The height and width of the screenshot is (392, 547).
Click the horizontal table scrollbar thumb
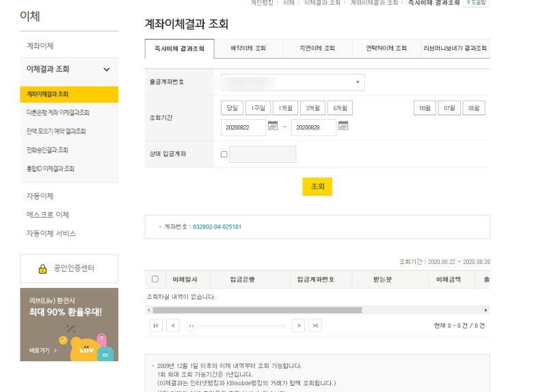[x=258, y=311]
